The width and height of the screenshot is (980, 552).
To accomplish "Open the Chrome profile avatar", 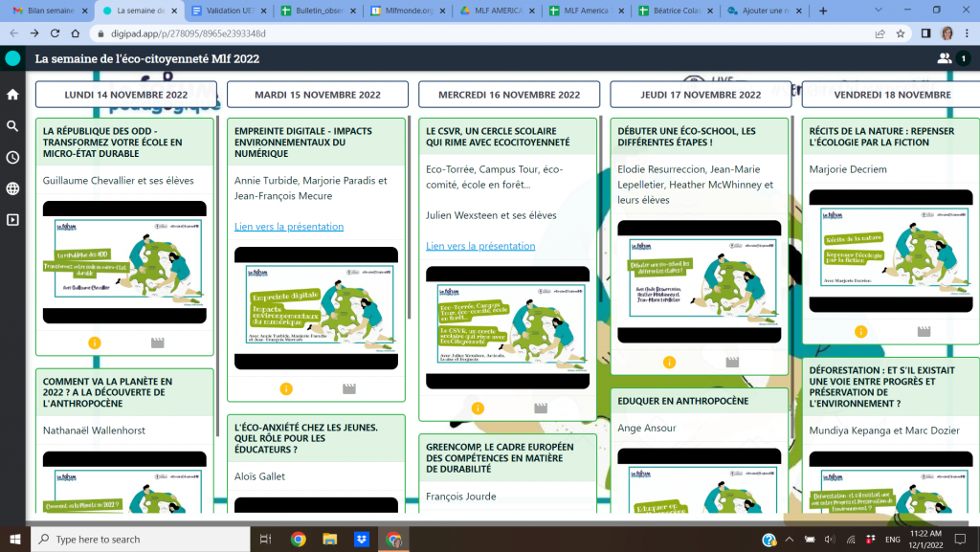I will (947, 33).
